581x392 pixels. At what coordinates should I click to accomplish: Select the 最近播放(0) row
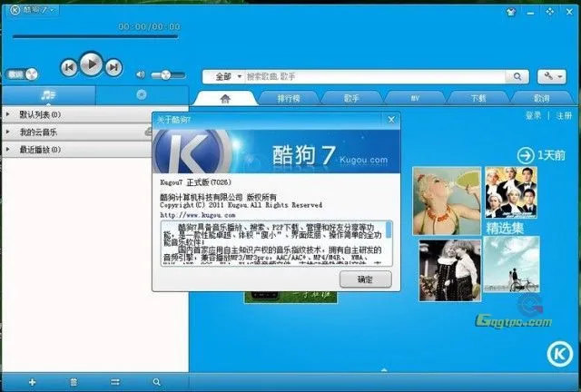click(x=78, y=150)
